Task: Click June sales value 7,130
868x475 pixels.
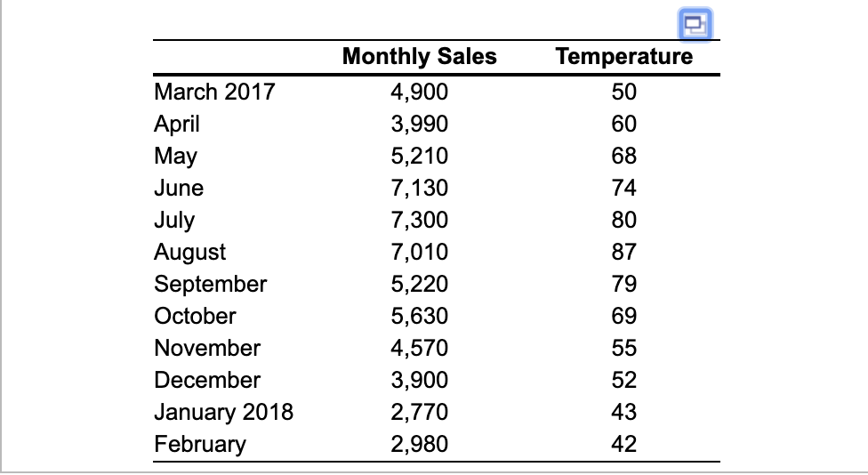Action: (x=420, y=188)
